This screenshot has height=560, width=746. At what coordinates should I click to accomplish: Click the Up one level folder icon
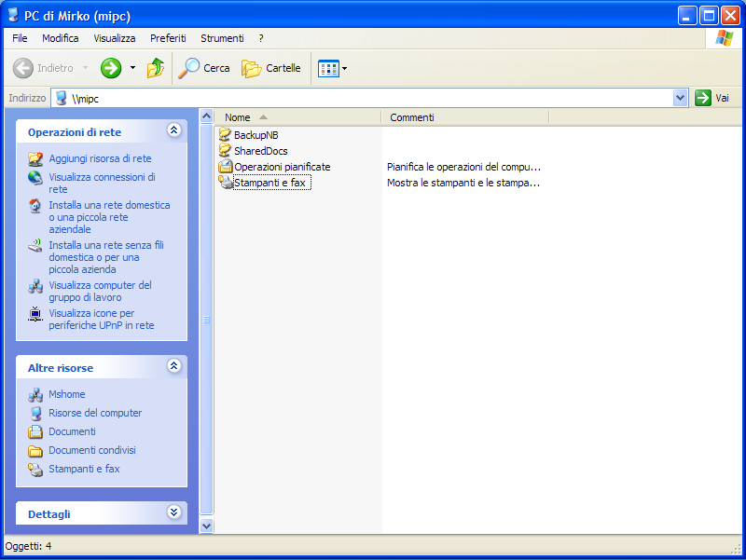pos(155,68)
